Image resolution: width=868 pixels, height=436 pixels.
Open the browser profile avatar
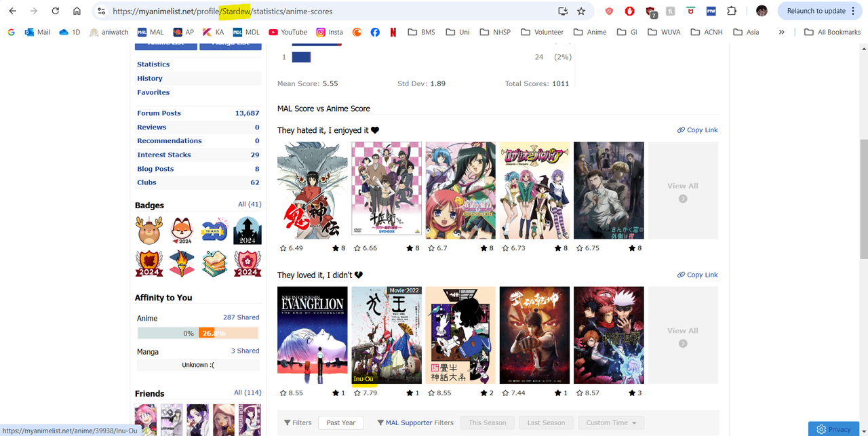(762, 11)
